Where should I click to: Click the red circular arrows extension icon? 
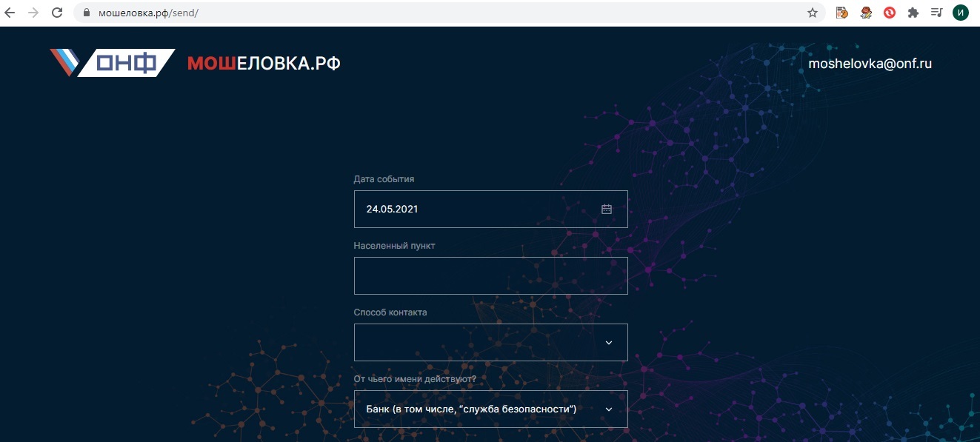coord(890,13)
